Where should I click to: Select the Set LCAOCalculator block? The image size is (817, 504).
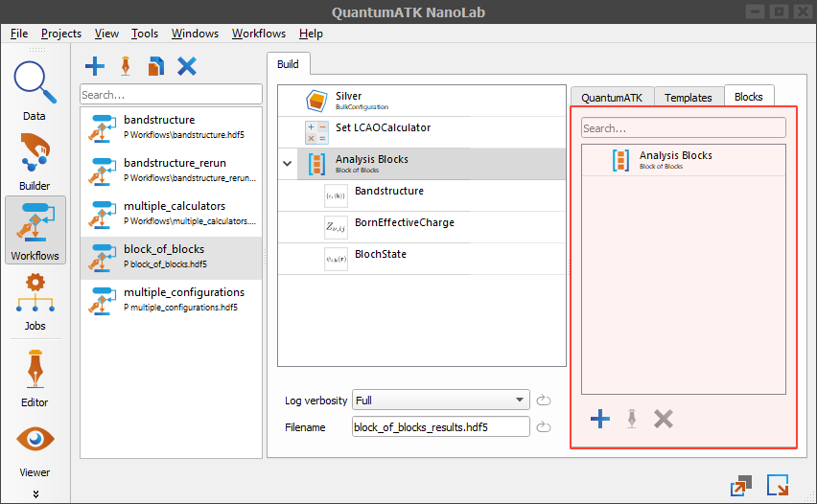point(422,132)
